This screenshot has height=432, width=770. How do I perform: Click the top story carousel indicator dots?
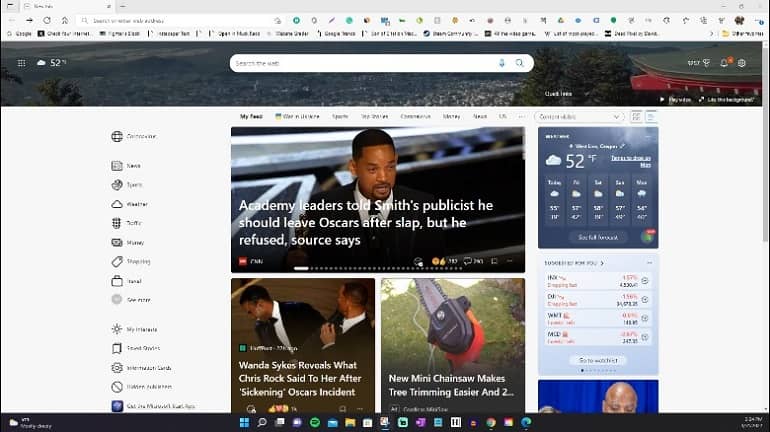(378, 268)
